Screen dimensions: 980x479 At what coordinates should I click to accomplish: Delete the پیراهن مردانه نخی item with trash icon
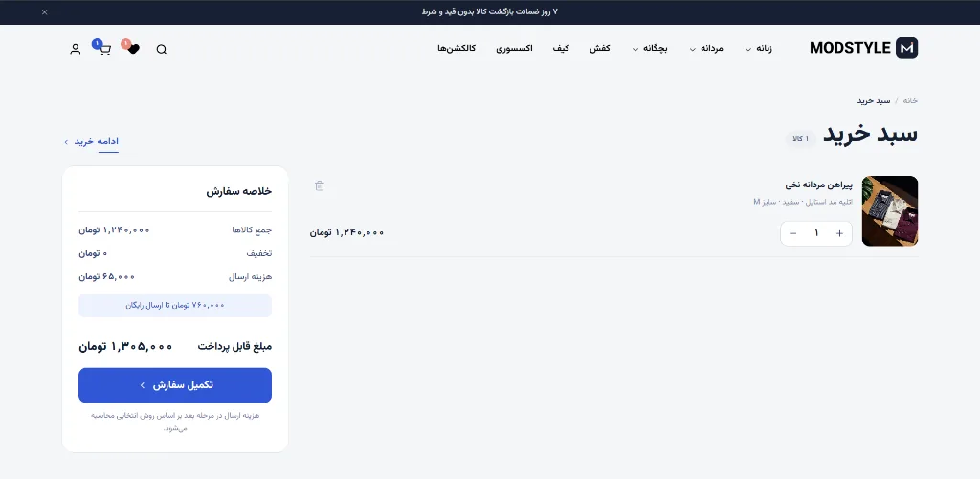320,185
